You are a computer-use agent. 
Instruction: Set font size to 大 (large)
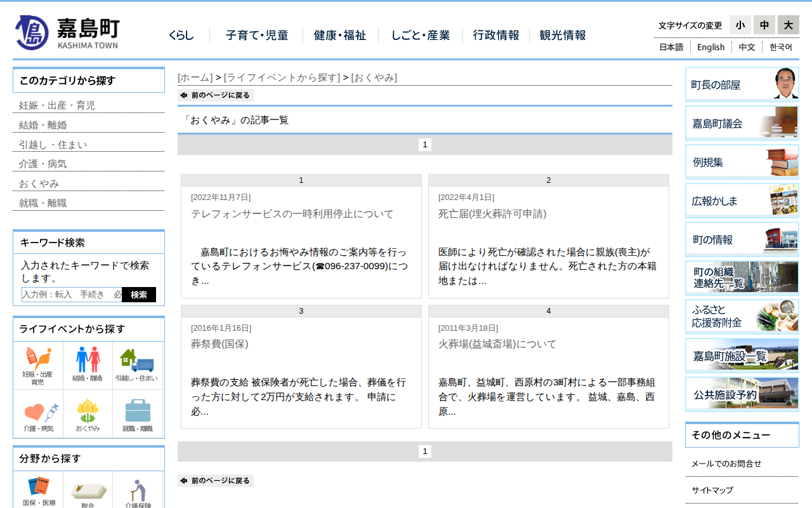[x=788, y=25]
